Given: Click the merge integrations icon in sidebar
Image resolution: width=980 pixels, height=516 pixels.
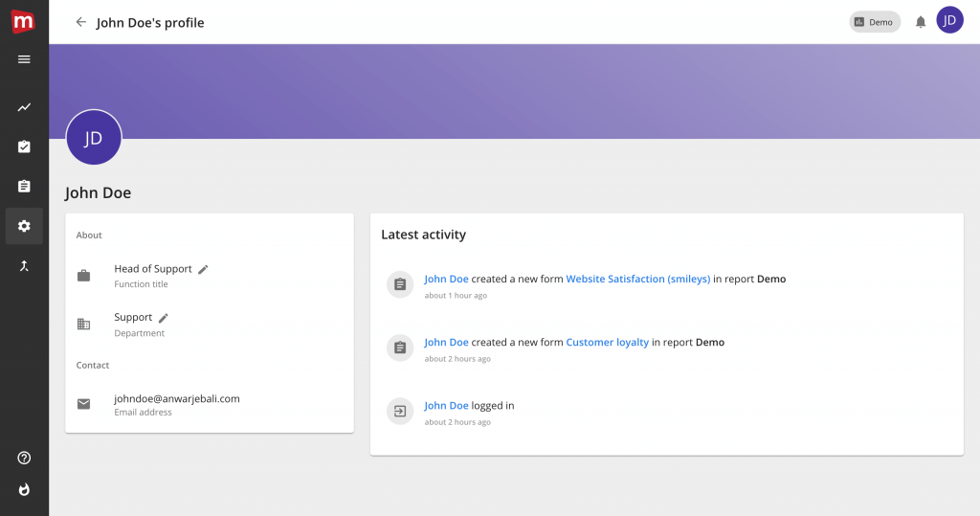Looking at the screenshot, I should click(x=24, y=266).
